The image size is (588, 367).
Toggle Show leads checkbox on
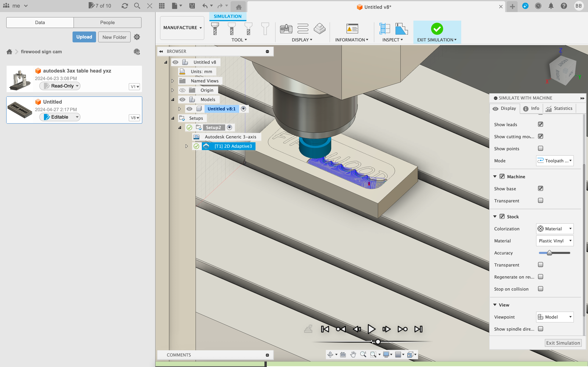click(541, 124)
